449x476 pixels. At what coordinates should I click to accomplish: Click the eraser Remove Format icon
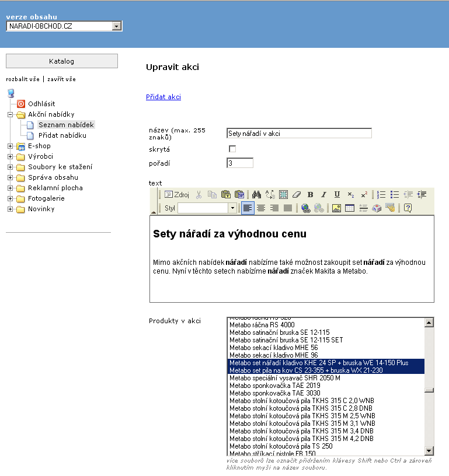pyautogui.click(x=297, y=195)
